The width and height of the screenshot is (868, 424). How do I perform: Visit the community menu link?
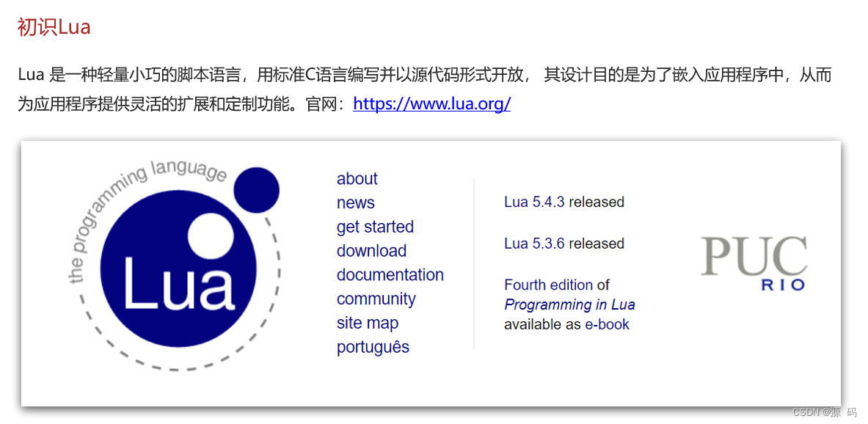click(x=376, y=299)
